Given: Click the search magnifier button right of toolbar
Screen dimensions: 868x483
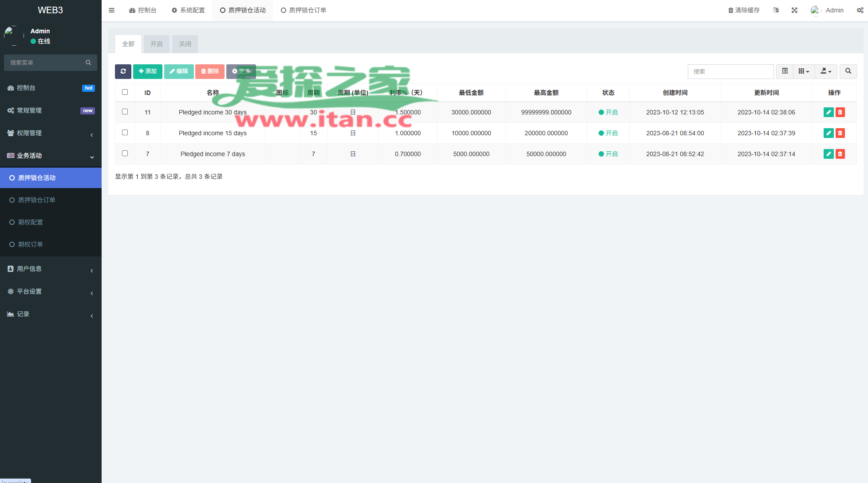Looking at the screenshot, I should (848, 71).
